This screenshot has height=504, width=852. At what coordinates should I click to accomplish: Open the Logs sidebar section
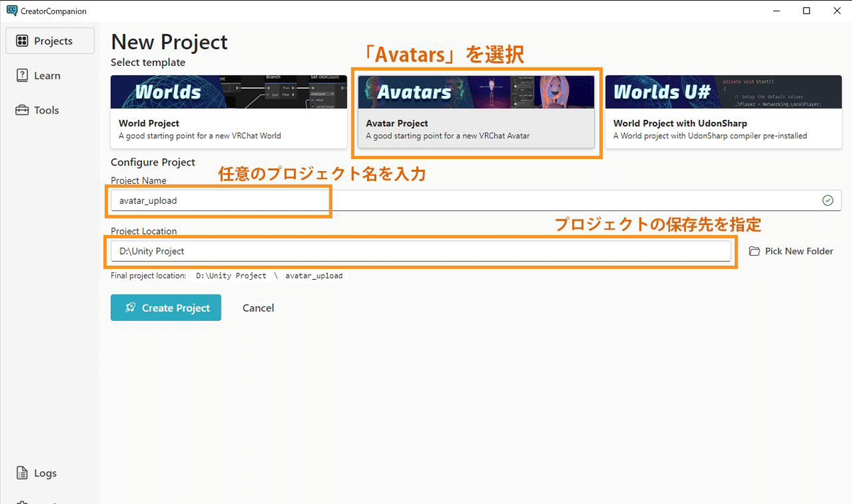(x=50, y=473)
